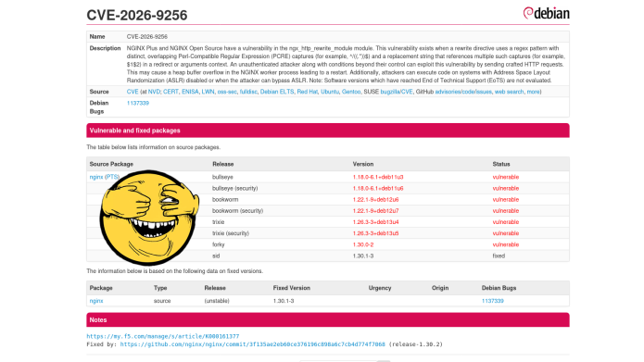
Task: Open the web search link
Action: click(509, 92)
